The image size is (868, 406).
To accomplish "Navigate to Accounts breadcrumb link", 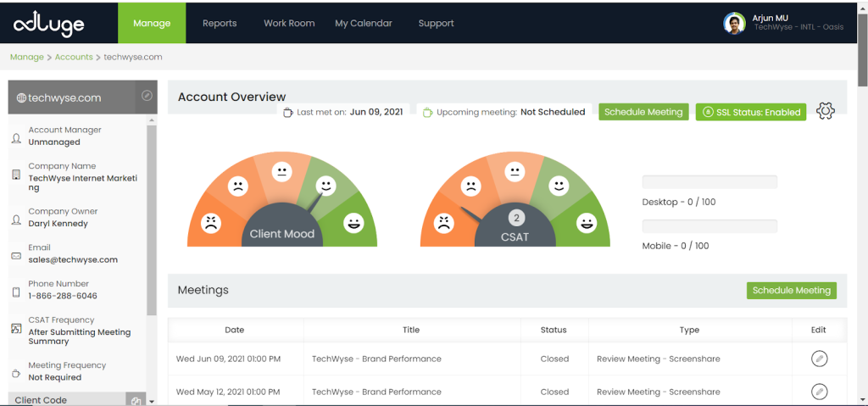I will click(x=74, y=58).
